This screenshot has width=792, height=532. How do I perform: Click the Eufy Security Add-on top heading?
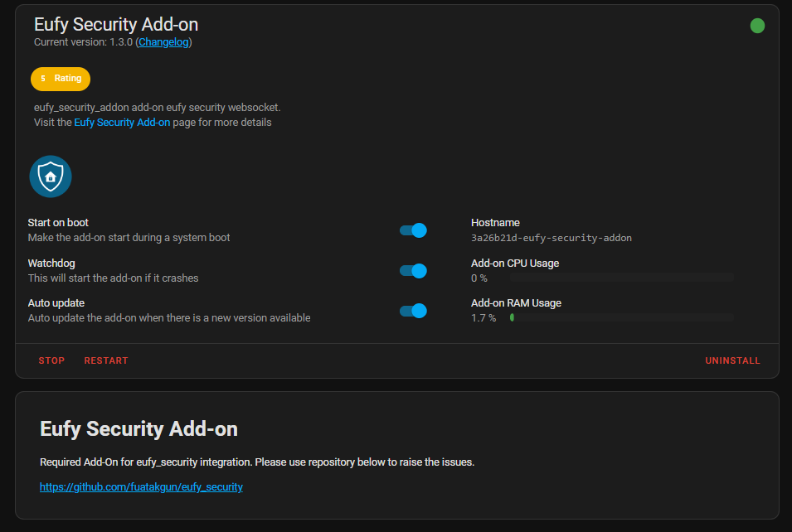tap(115, 24)
